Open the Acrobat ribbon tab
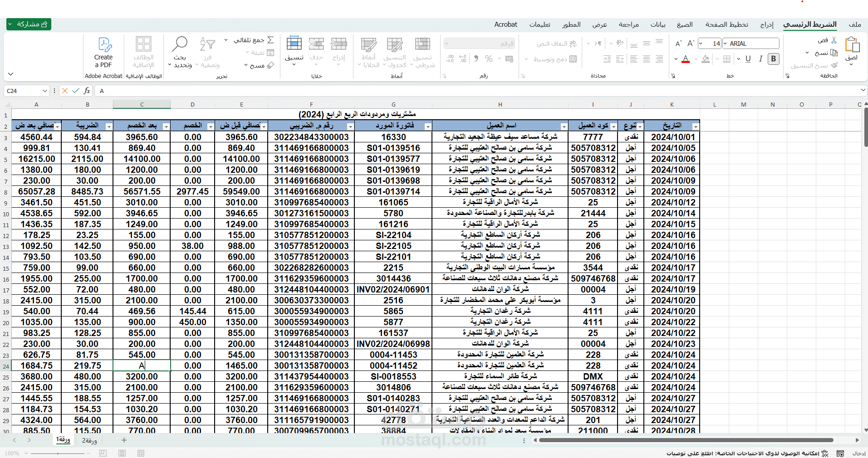Viewport: 868px width, 458px height. click(506, 24)
